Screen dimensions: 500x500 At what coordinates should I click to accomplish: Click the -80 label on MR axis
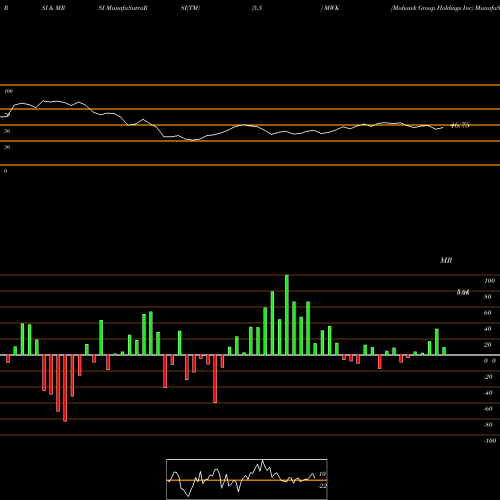click(x=488, y=425)
